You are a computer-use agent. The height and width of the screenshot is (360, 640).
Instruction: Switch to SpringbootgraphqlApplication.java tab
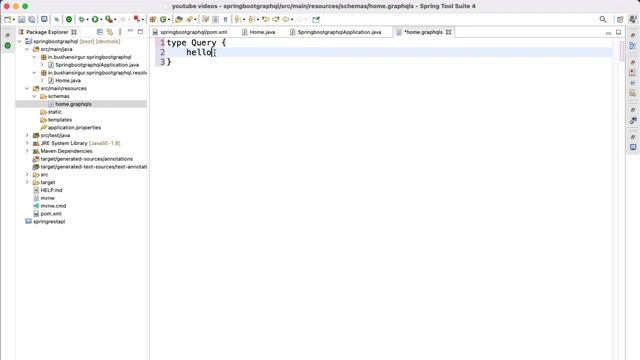click(x=336, y=32)
